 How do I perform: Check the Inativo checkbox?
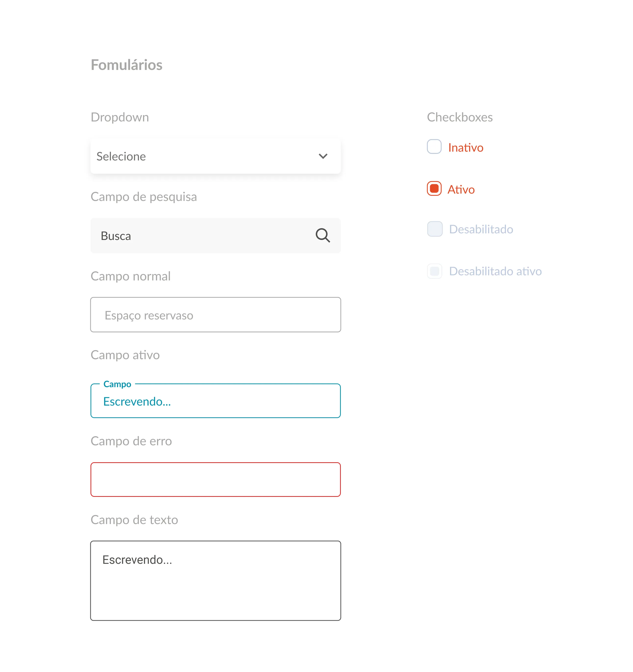pos(434,147)
